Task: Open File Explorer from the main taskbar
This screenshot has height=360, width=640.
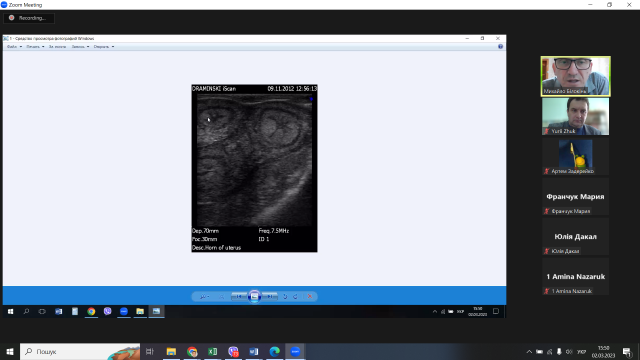Action: coord(171,351)
